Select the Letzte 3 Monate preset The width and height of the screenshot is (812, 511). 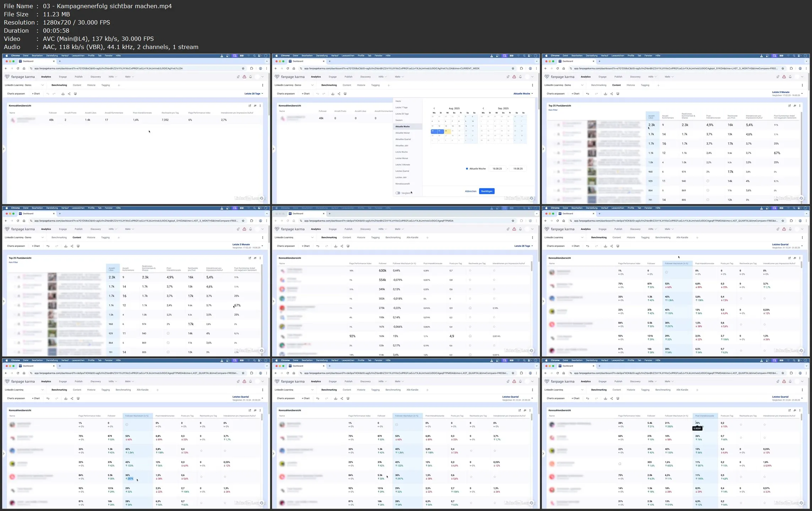[403, 165]
